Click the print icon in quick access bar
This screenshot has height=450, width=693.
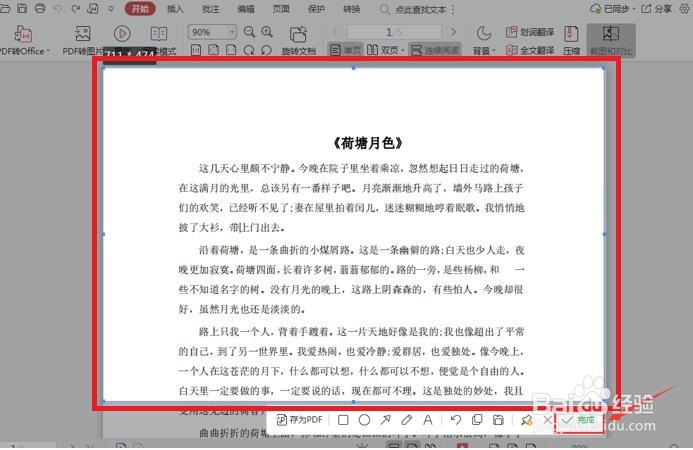[x=40, y=8]
